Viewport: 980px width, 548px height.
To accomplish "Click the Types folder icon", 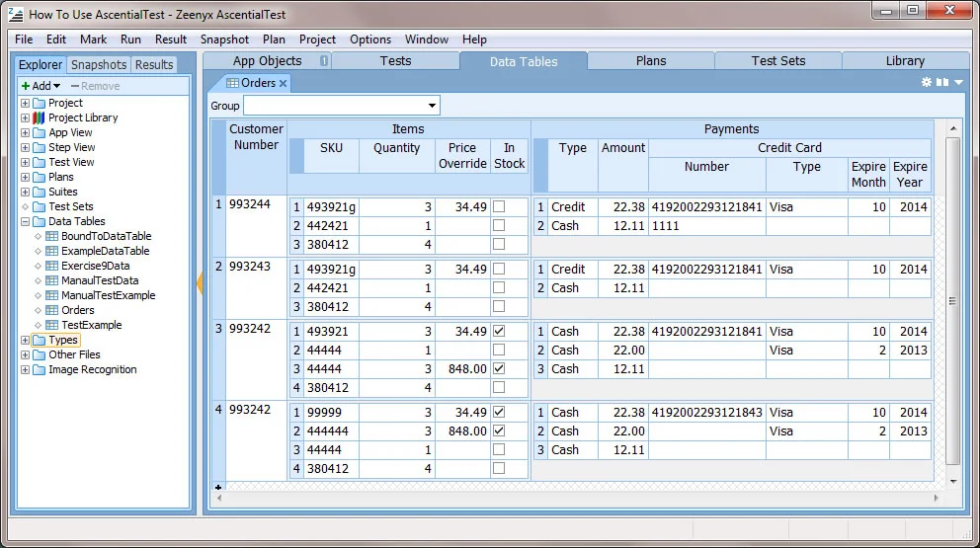I will click(x=40, y=340).
